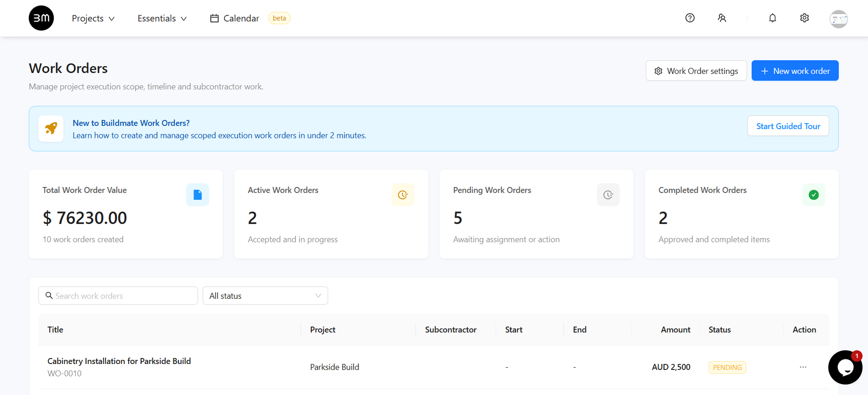
Task: Click the clock icon on Active Work Orders card
Action: [403, 195]
